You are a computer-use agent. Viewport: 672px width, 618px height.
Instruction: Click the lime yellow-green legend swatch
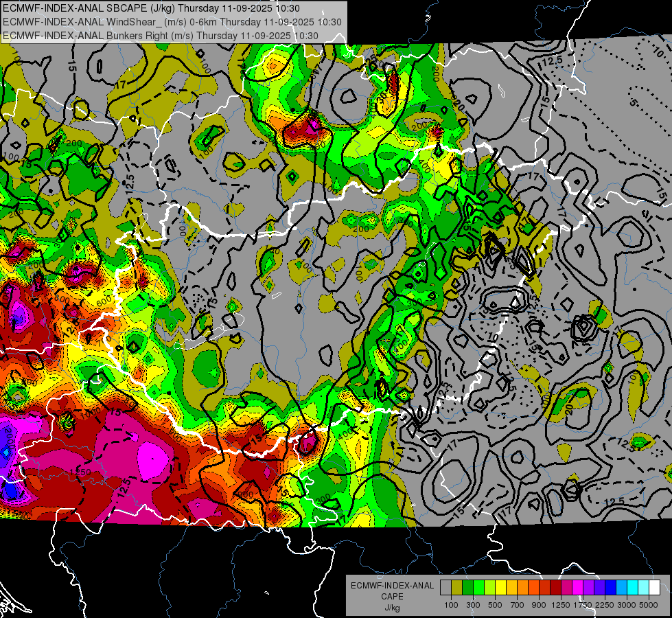click(x=490, y=588)
